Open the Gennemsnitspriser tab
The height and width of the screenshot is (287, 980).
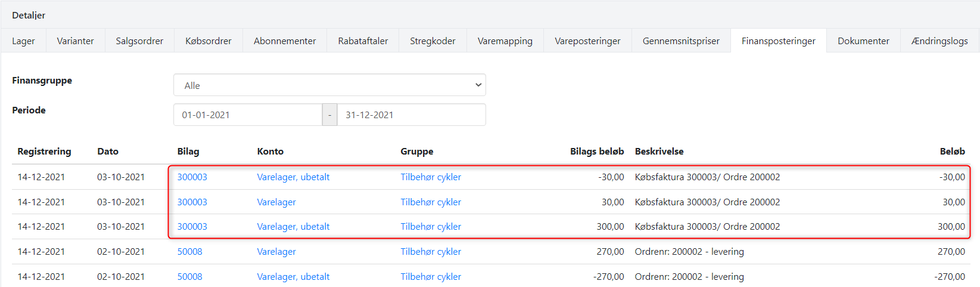click(681, 41)
